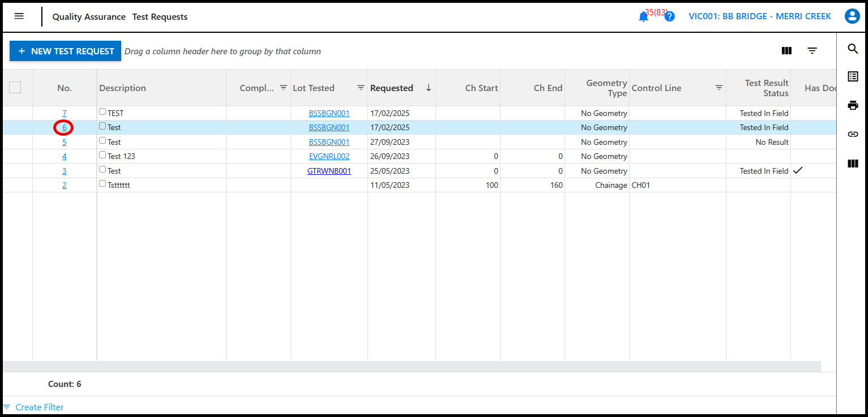This screenshot has height=417, width=868.
Task: Open the Control Line column filter
Action: pyautogui.click(x=719, y=88)
